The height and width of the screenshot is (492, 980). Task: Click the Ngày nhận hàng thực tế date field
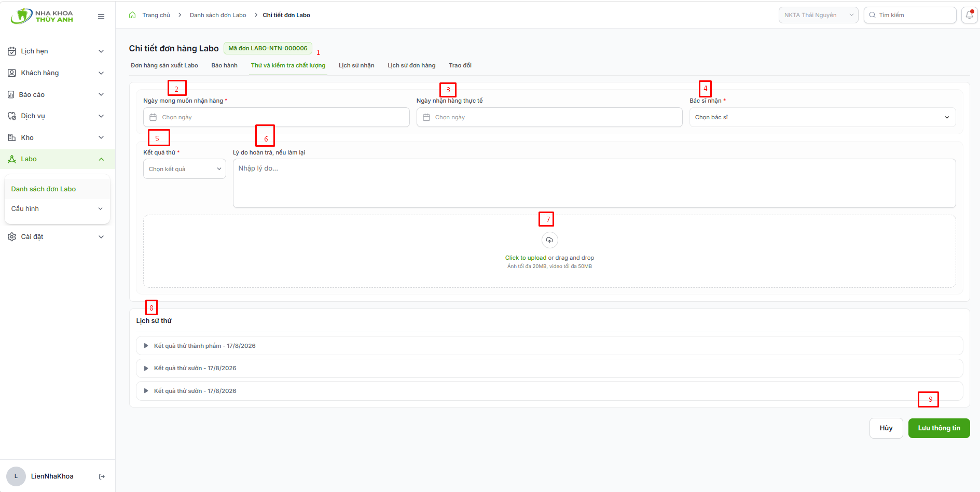549,117
